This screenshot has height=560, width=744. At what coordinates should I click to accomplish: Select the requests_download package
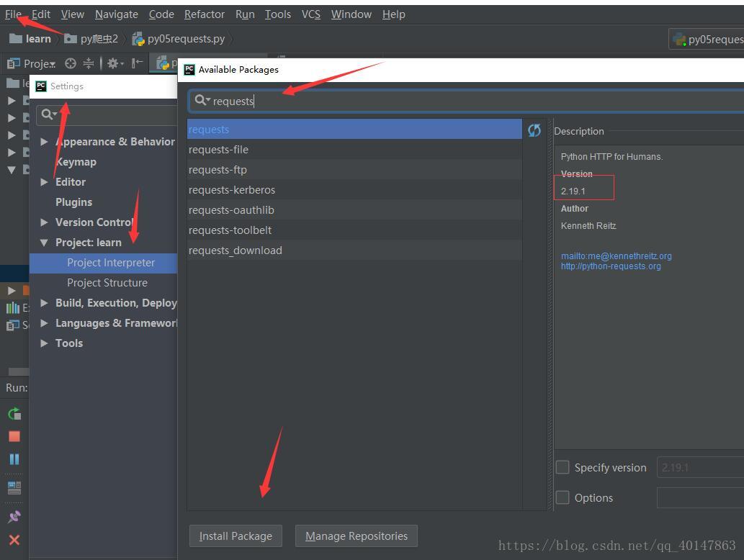[354, 250]
